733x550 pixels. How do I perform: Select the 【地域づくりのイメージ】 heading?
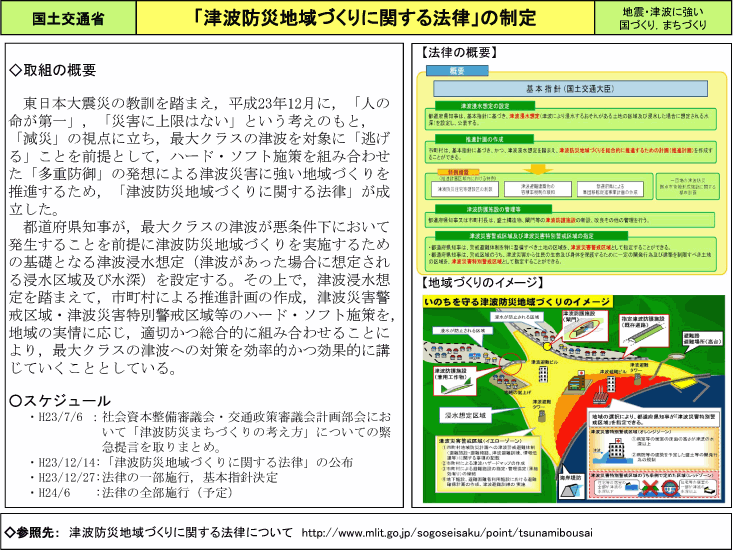[x=481, y=282]
